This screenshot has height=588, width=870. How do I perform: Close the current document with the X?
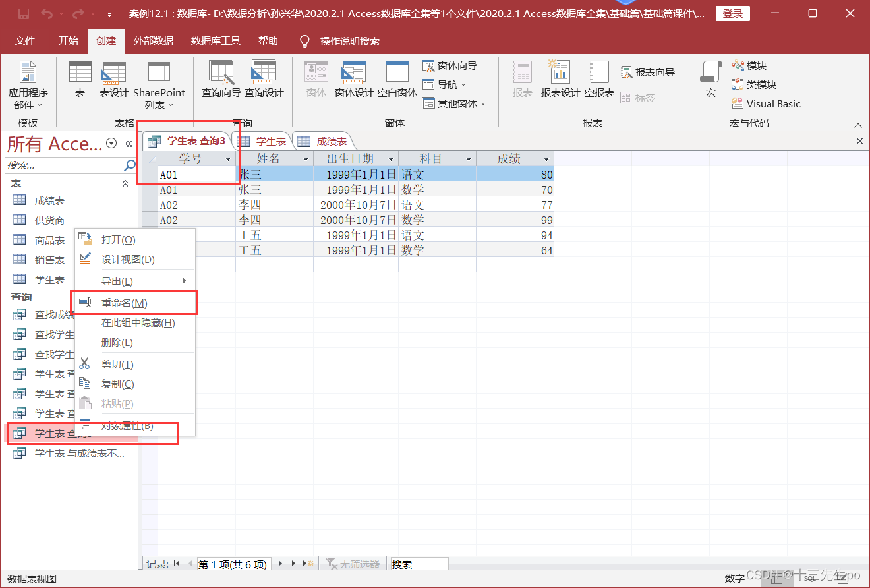859,141
